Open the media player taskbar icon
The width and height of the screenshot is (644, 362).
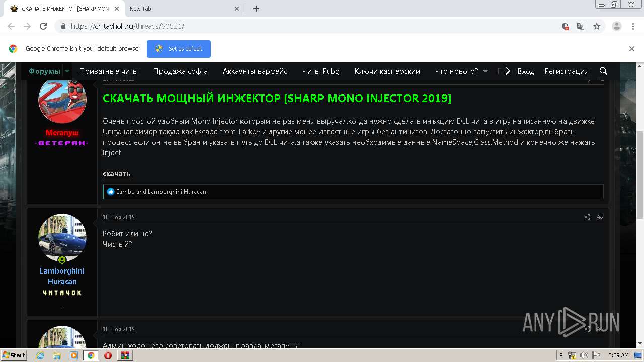click(74, 355)
